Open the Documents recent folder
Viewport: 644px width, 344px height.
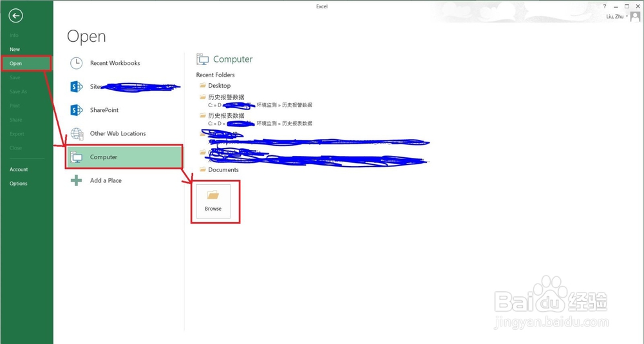click(x=223, y=169)
